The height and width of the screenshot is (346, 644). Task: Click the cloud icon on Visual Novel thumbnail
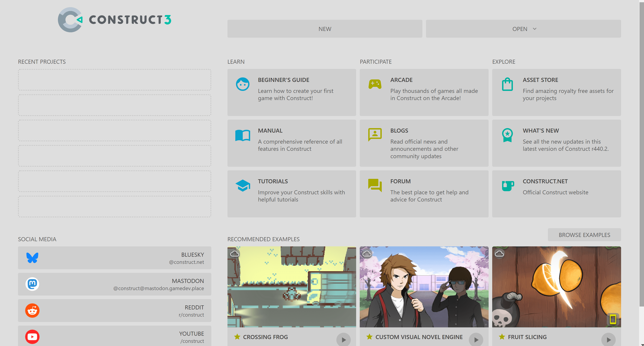tap(367, 254)
